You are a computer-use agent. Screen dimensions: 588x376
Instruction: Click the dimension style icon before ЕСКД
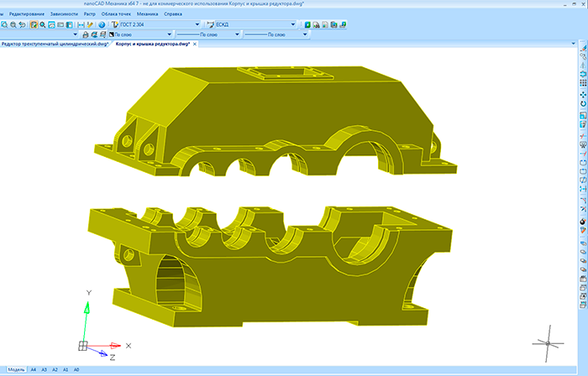coord(210,24)
